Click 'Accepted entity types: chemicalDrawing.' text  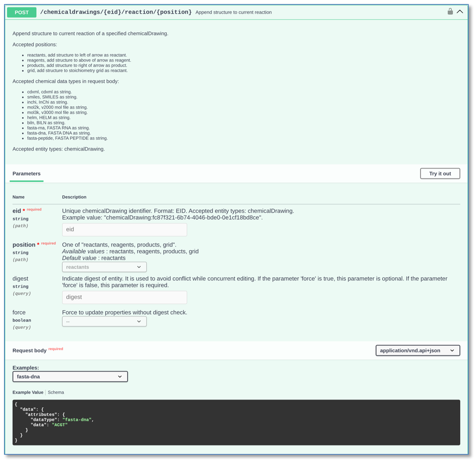[x=59, y=149]
